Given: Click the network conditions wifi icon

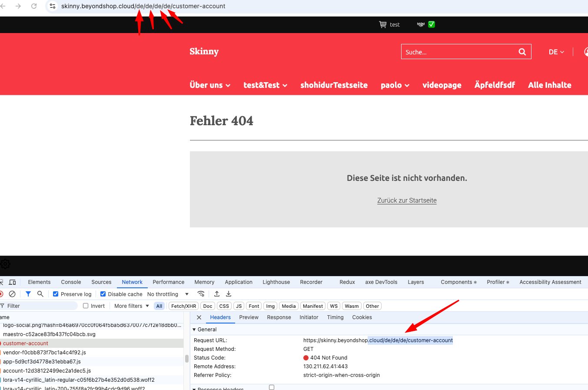Looking at the screenshot, I should [x=201, y=294].
